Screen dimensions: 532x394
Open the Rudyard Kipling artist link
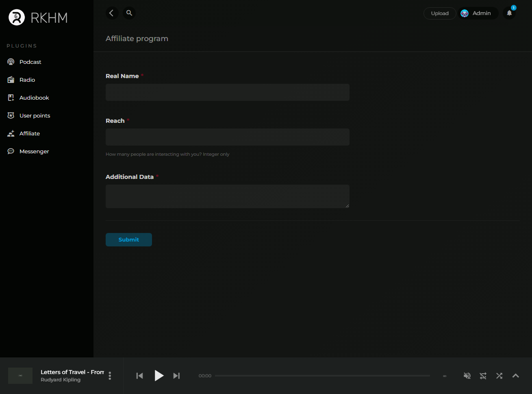pyautogui.click(x=61, y=380)
